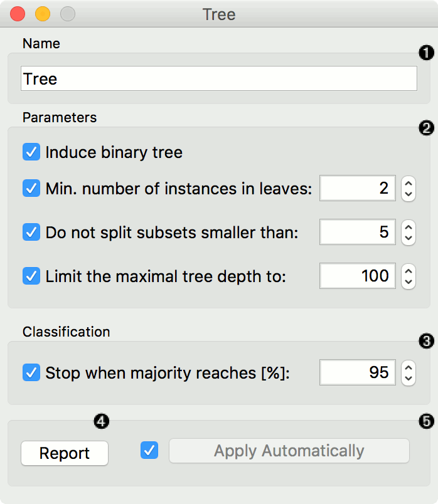Decrease min. instances in leaves value
This screenshot has height=504, width=438.
point(409,194)
